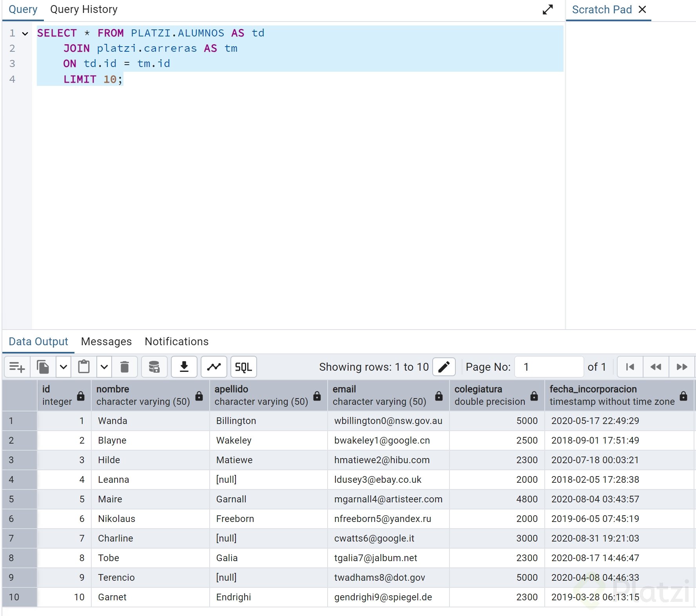
Task: Open the Graph Visualiser chart icon
Action: point(214,367)
